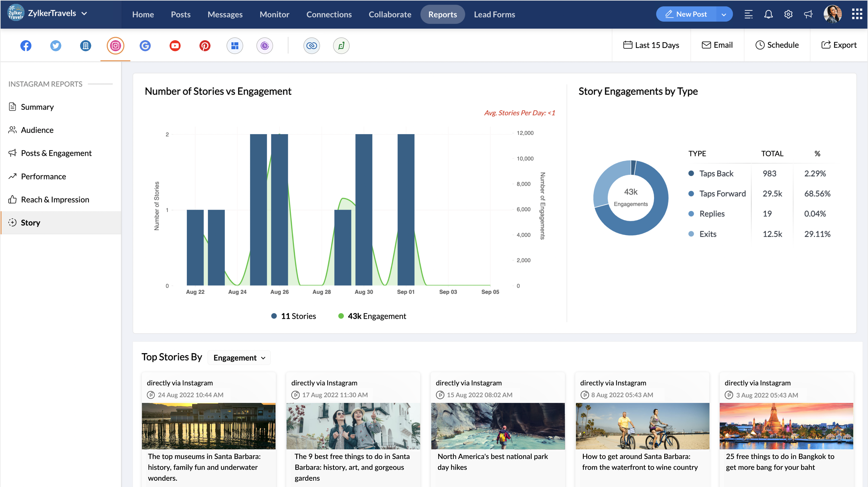This screenshot has width=868, height=487.
Task: Click the Instagram social media icon
Action: click(115, 45)
